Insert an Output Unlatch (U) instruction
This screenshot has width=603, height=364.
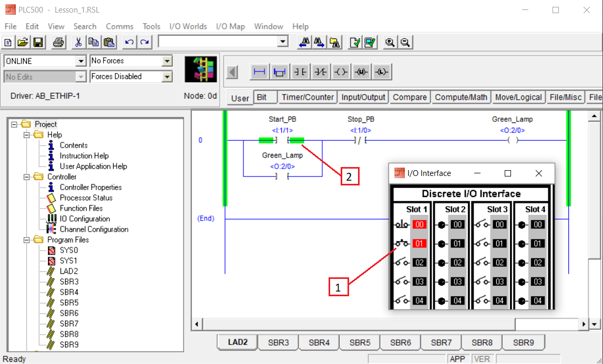(x=361, y=72)
